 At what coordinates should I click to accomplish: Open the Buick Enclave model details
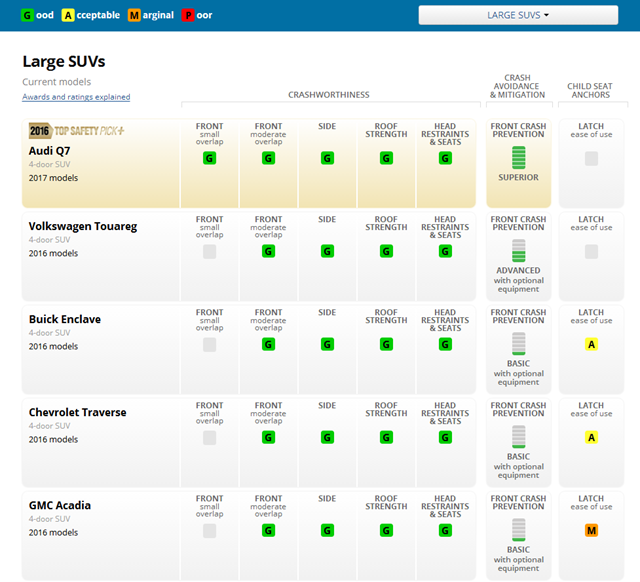[x=65, y=319]
